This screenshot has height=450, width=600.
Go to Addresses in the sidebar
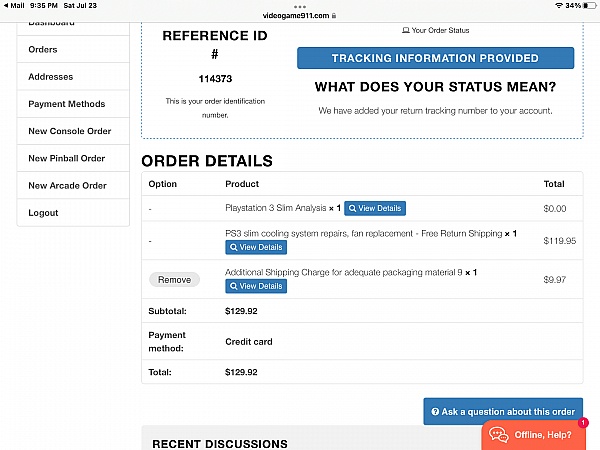coord(50,77)
